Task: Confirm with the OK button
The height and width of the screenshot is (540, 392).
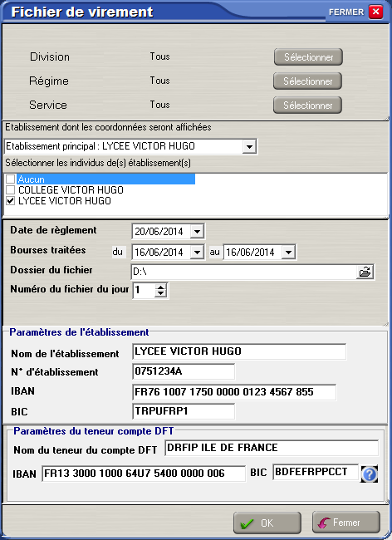Action: 267,523
